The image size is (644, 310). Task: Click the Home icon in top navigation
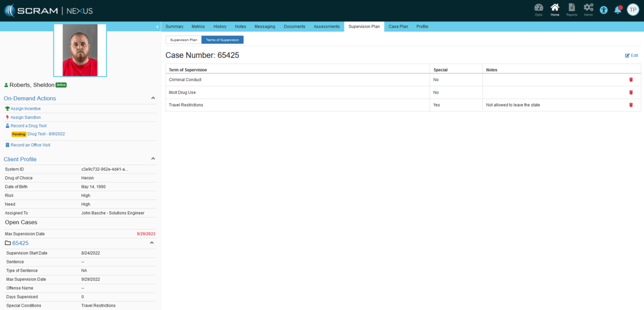point(555,9)
